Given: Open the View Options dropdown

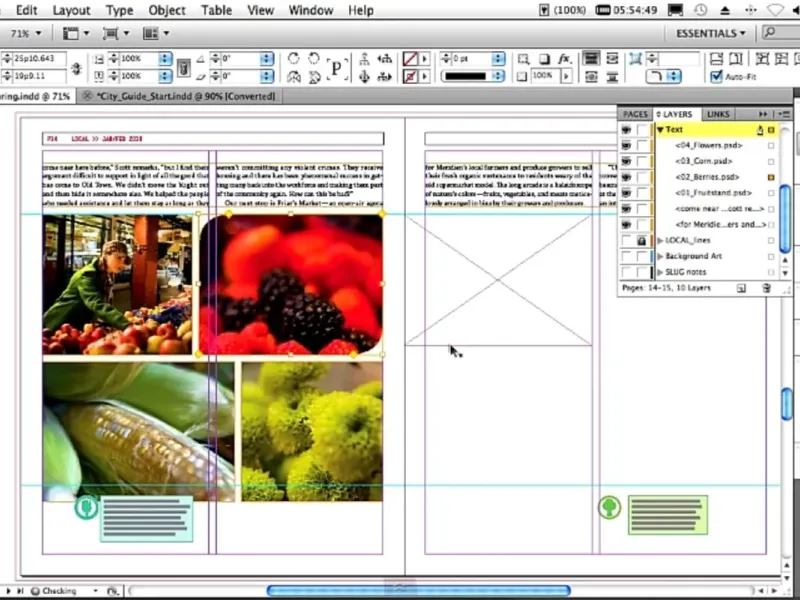Looking at the screenshot, I should [76, 34].
